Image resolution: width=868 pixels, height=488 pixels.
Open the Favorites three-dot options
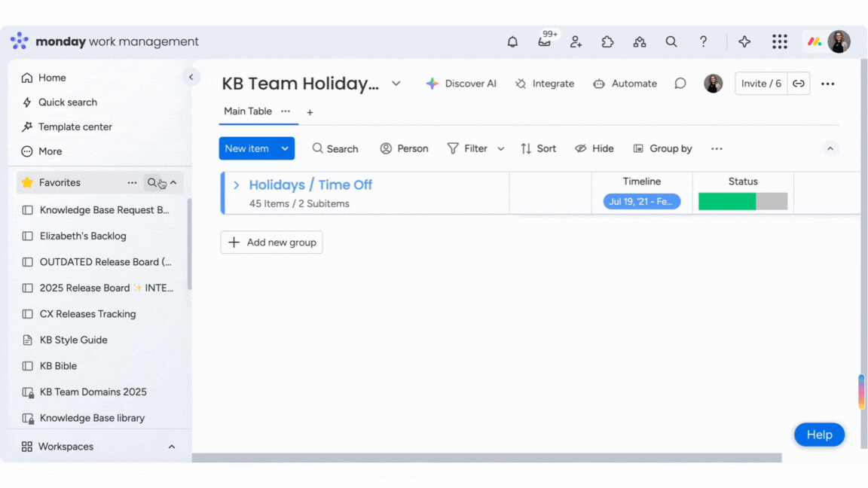[132, 182]
